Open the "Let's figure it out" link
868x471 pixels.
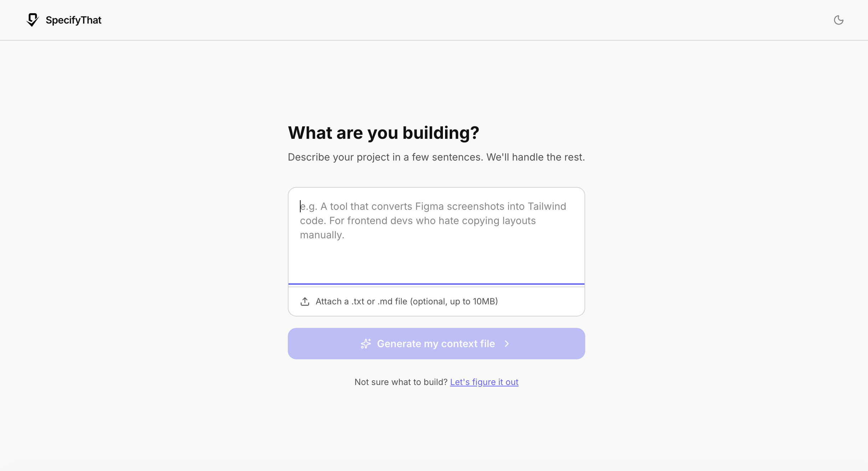click(x=484, y=382)
